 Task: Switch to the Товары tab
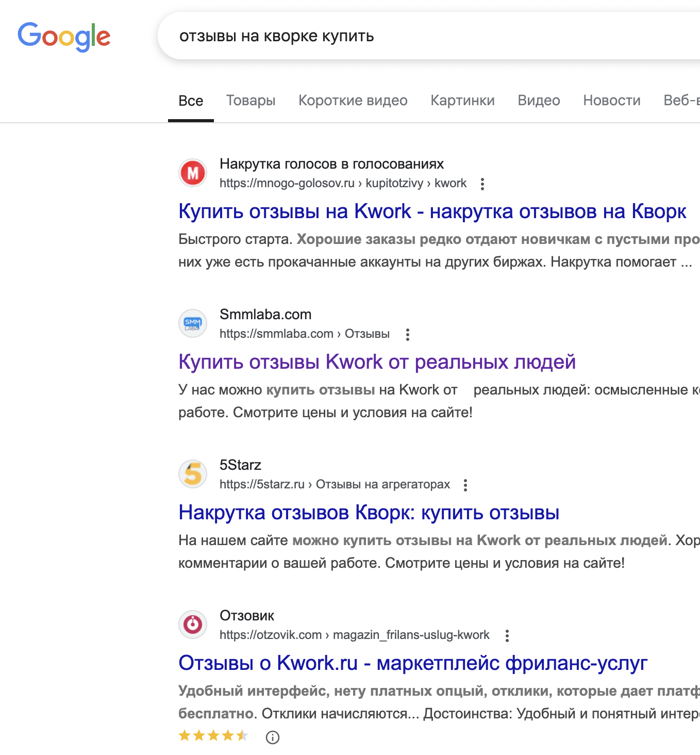(251, 101)
